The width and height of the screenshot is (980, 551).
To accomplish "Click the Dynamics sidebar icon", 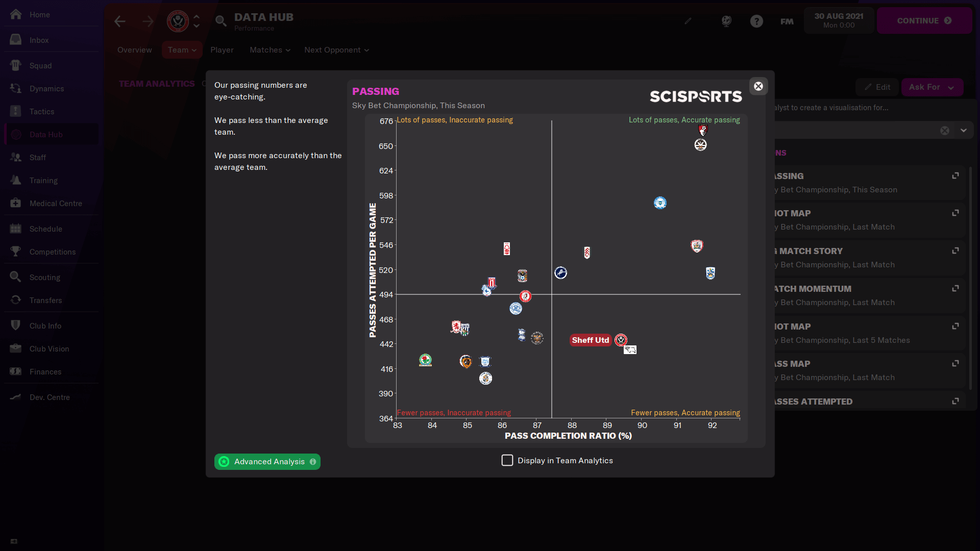I will coord(16,88).
